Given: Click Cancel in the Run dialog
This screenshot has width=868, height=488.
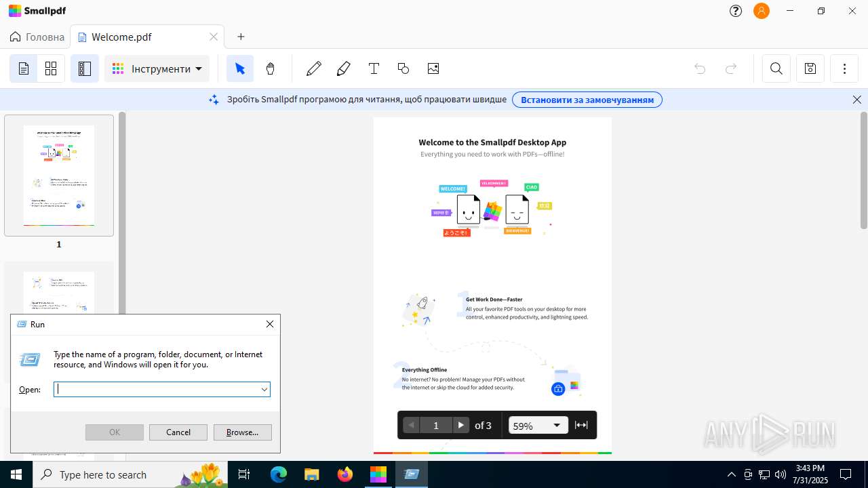Looking at the screenshot, I should [x=178, y=432].
